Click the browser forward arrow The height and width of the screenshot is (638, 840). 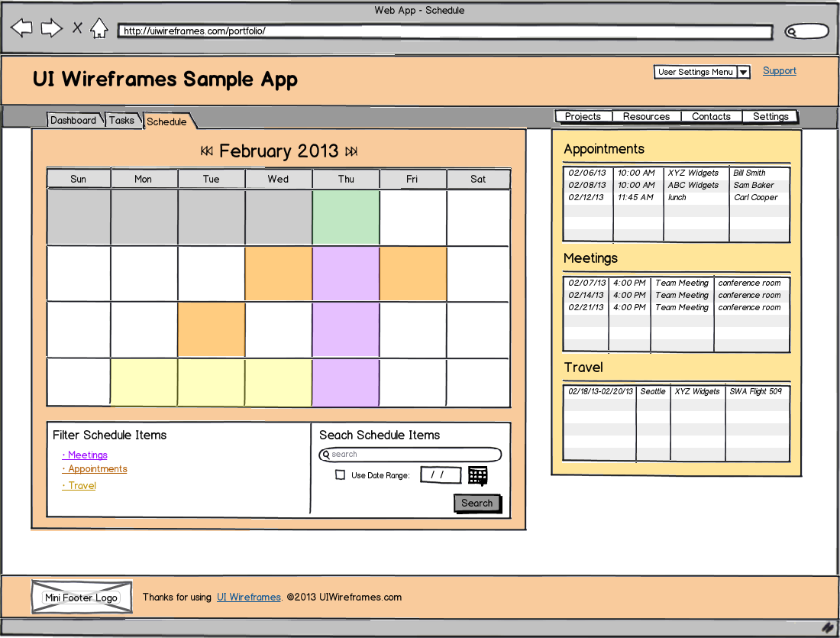point(51,28)
